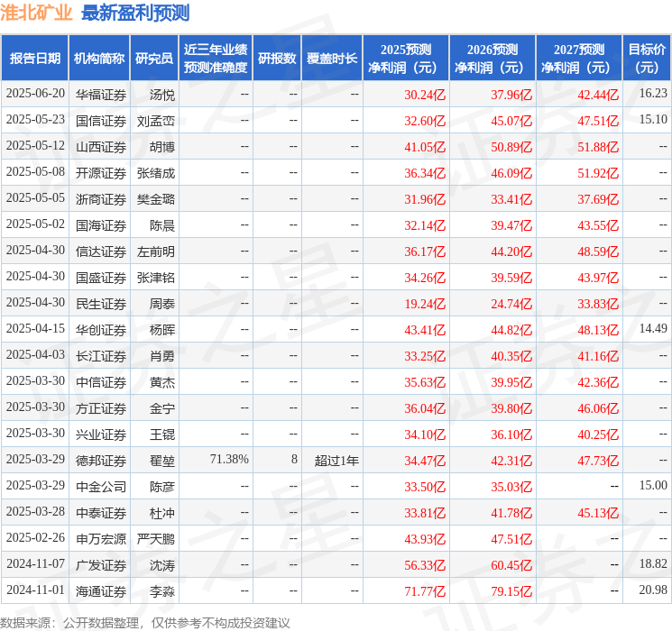Screen dimensions: 672x631
Task: Select the 申万宏源 institution cell
Action: coord(101,539)
